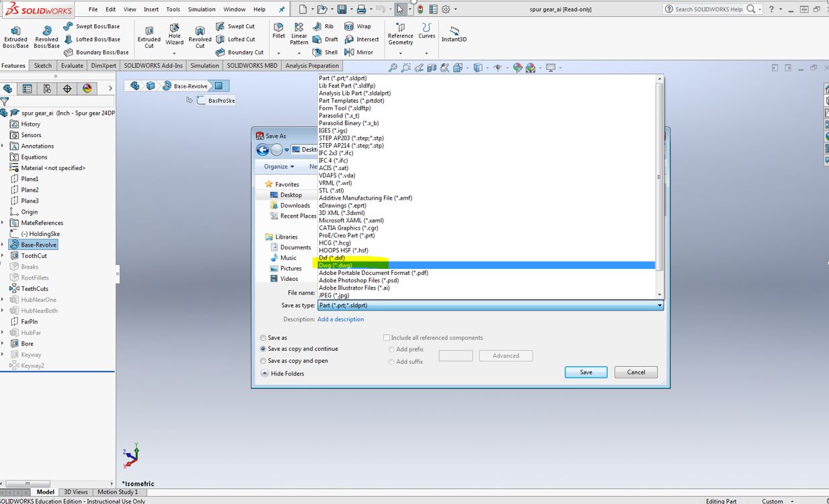Open the Organize dropdown menu
Screen dimensions: 829x504
coord(279,167)
